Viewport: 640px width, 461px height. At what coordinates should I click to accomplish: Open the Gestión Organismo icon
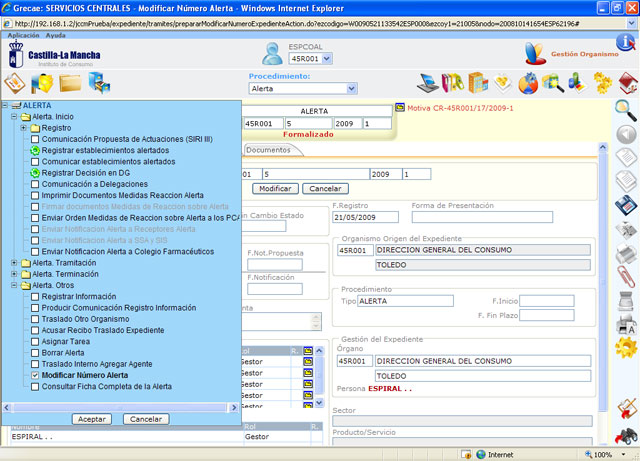[535, 53]
